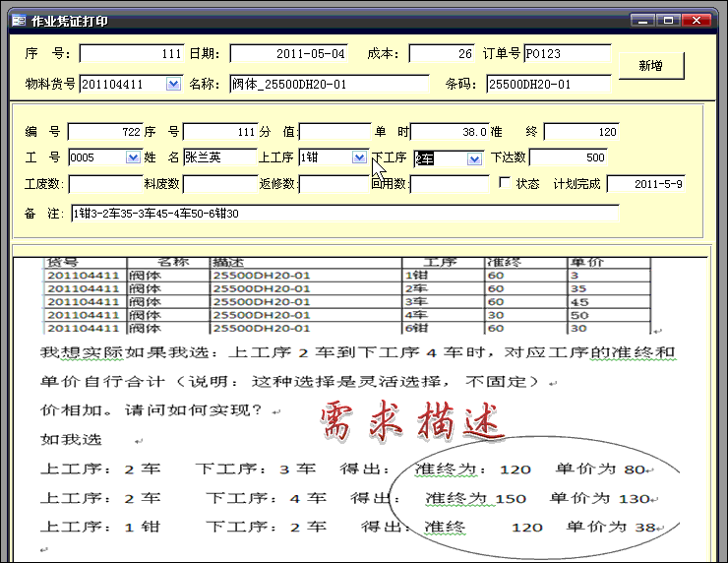The height and width of the screenshot is (563, 728).
Task: Click the empty 回用数 field
Action: coord(450,184)
